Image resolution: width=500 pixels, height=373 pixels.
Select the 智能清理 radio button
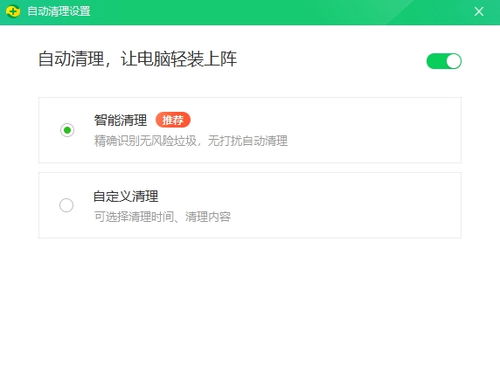click(x=67, y=130)
